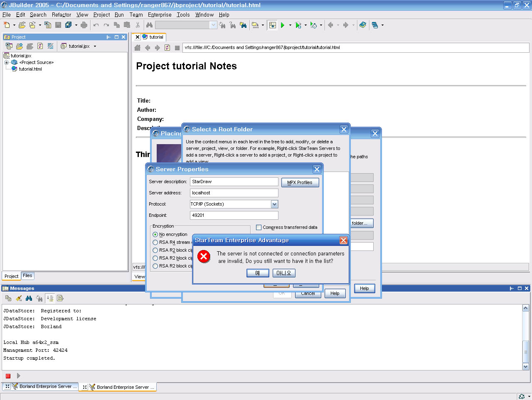This screenshot has height=400, width=532.
Task: Click the Server address field
Action: 234,193
